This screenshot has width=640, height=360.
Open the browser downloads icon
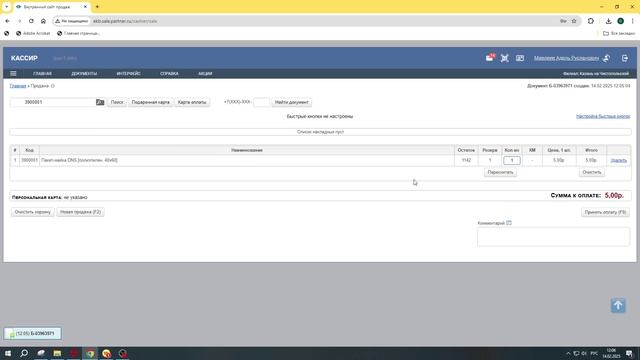coord(608,21)
